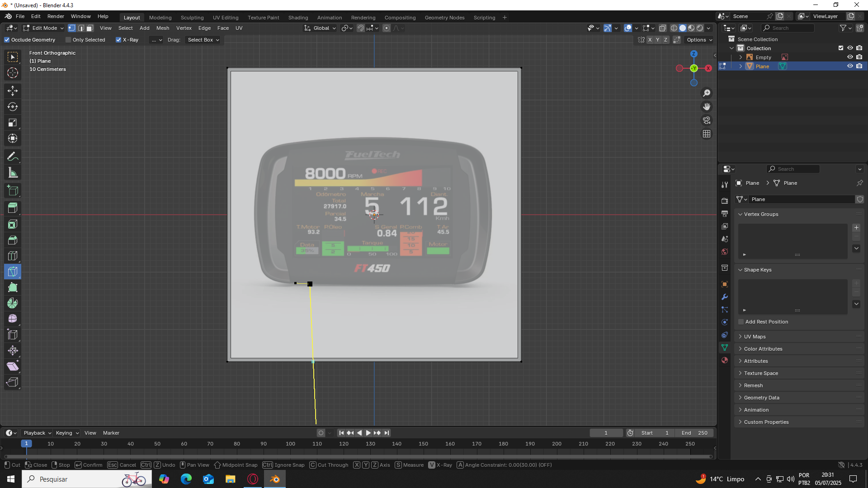868x488 pixels.
Task: Switch to the Sculpting workspace tab
Action: 192,18
